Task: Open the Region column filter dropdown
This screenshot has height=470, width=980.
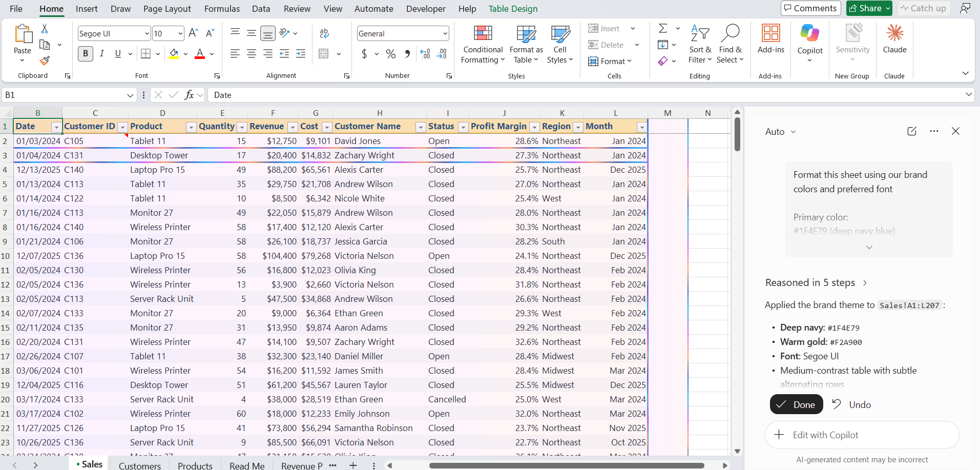Action: click(578, 127)
